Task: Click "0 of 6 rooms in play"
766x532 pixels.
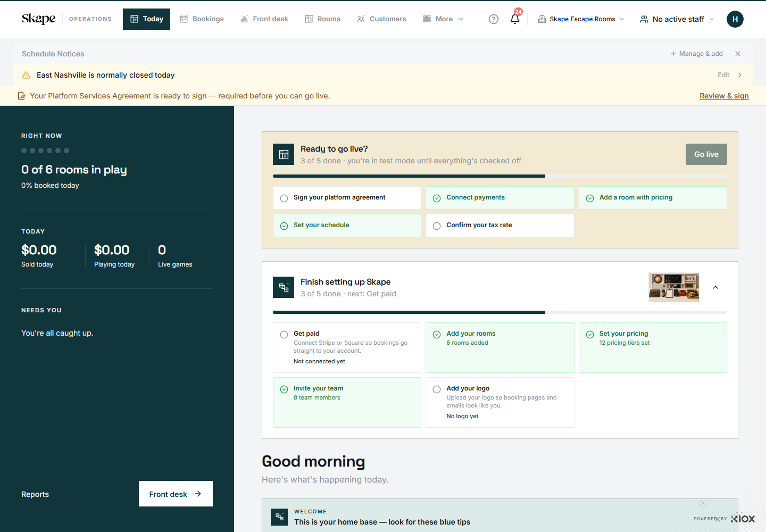Action: [74, 170]
